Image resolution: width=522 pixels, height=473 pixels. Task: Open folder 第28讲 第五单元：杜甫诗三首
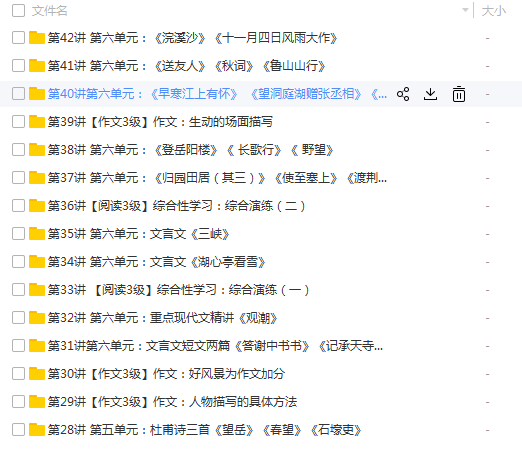pyautogui.click(x=204, y=430)
